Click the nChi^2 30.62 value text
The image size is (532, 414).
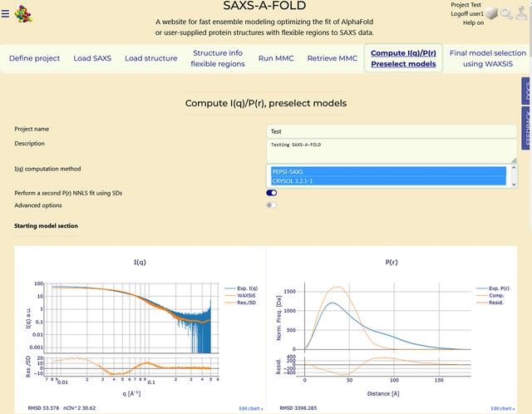(80, 408)
